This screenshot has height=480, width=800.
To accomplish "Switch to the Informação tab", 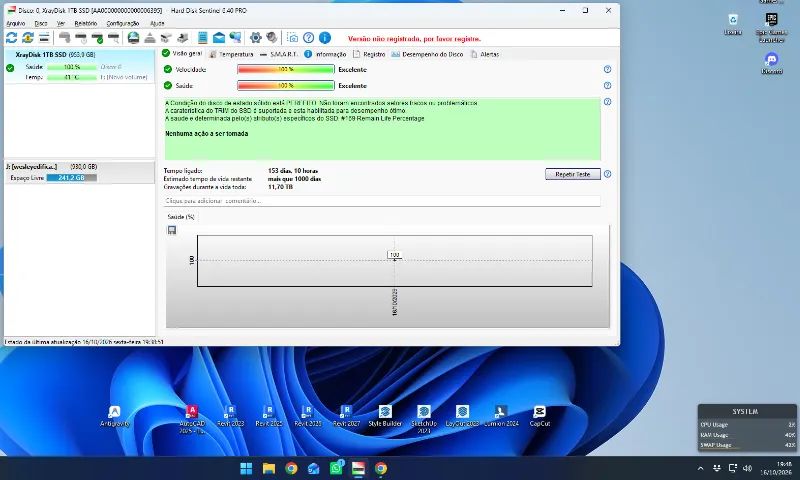I will pyautogui.click(x=326, y=54).
